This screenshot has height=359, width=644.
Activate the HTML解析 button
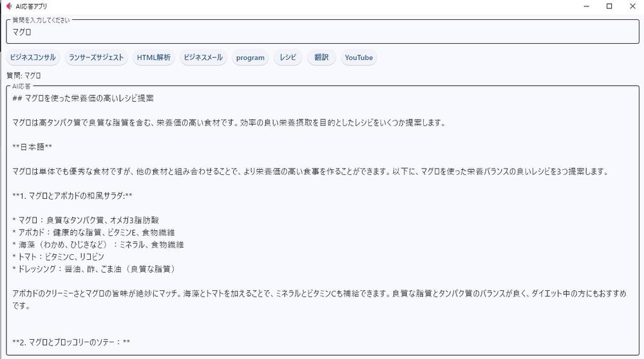point(154,57)
